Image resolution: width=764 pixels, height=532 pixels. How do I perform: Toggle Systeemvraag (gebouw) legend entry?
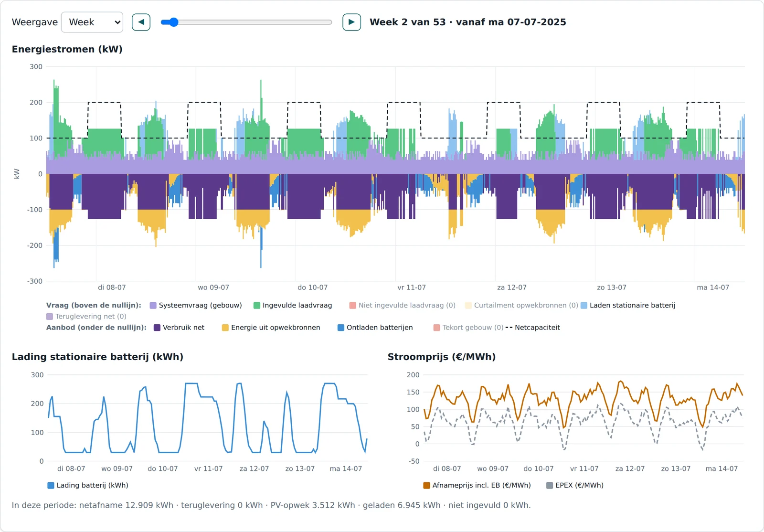coord(196,305)
